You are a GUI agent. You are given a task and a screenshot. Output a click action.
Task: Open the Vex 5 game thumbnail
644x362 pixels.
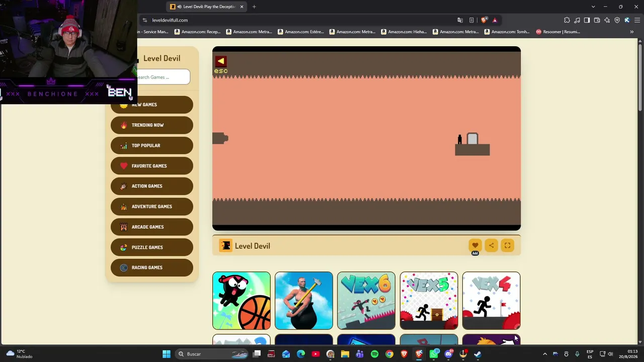tap(429, 301)
